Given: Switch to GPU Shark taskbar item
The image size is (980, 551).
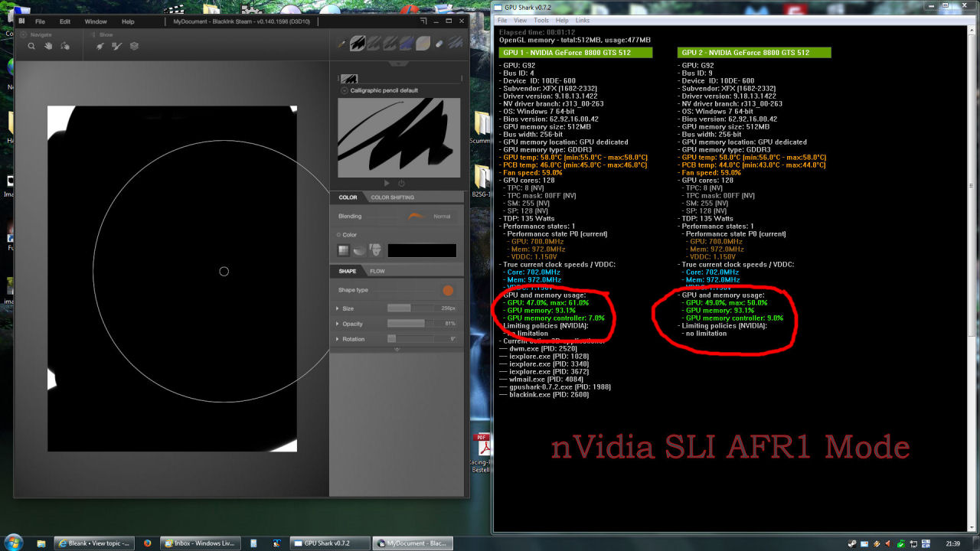Looking at the screenshot, I should (330, 543).
